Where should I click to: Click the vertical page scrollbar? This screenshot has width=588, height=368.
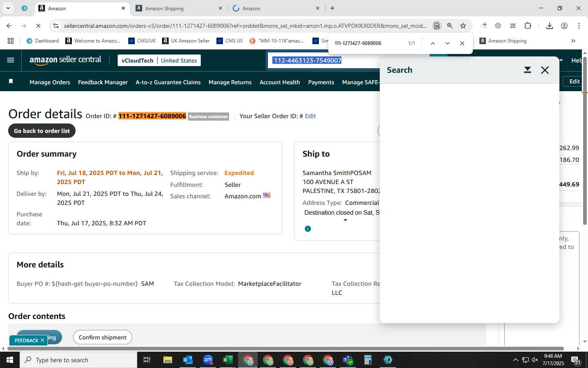pyautogui.click(x=585, y=141)
